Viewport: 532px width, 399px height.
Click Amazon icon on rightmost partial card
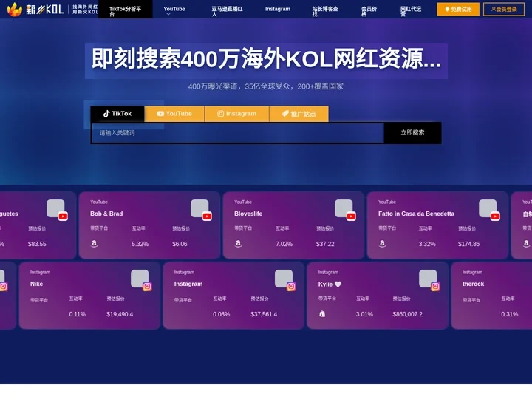(x=526, y=243)
